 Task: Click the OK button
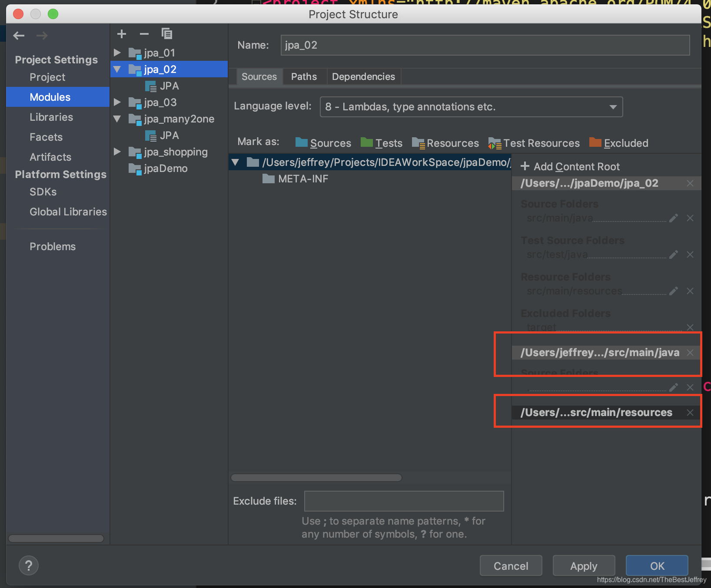[657, 566]
